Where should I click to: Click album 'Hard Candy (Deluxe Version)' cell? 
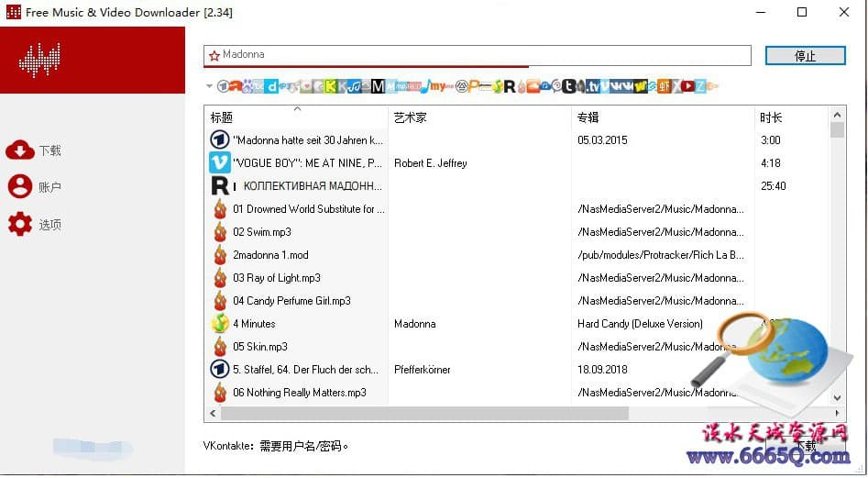(640, 324)
